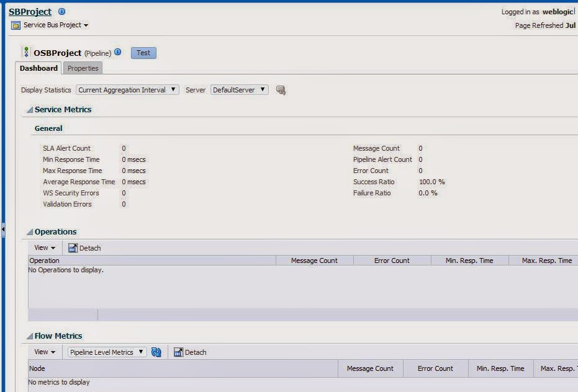The image size is (578, 392).
Task: Click the refresh metrics icon in Flow Metrics toolbar
Action: [156, 352]
